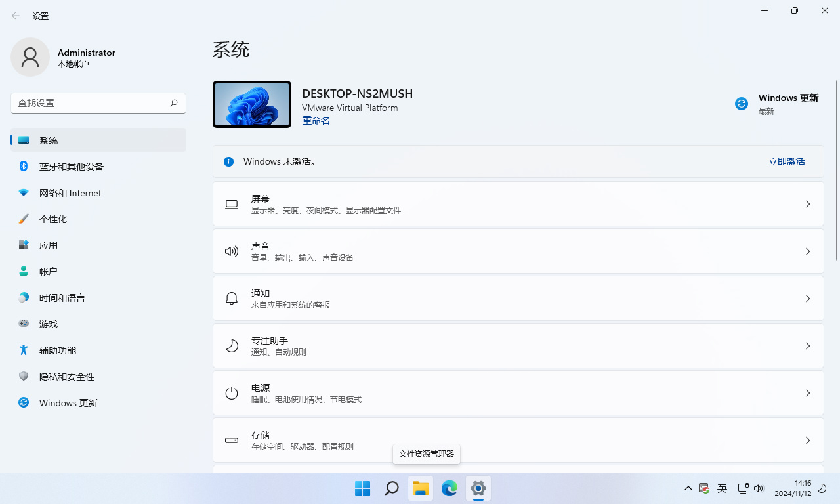The height and width of the screenshot is (504, 840).
Task: Click the 存储 drive icon
Action: point(232,440)
